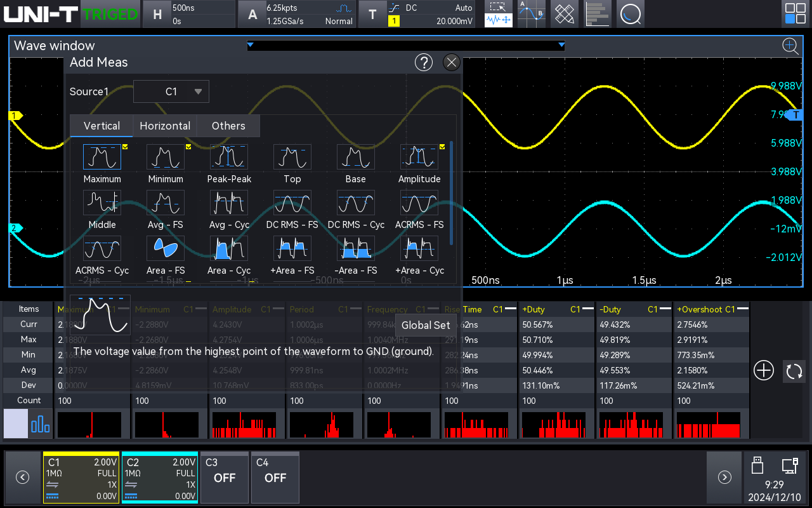
Task: Add the ACRMS - Cyc measurement
Action: point(102,248)
